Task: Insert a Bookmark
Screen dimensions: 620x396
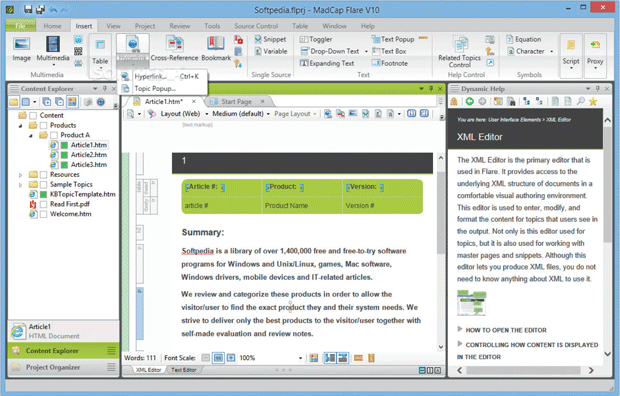Action: [x=216, y=49]
